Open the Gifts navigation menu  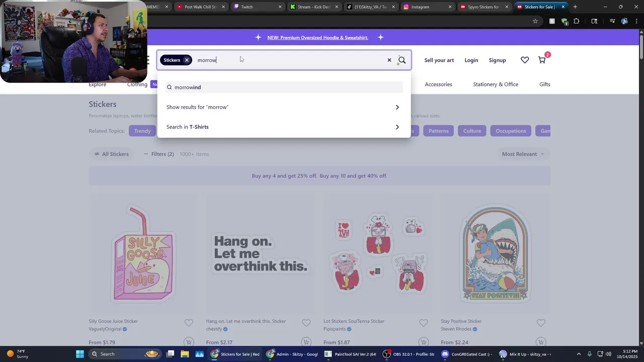click(x=545, y=84)
